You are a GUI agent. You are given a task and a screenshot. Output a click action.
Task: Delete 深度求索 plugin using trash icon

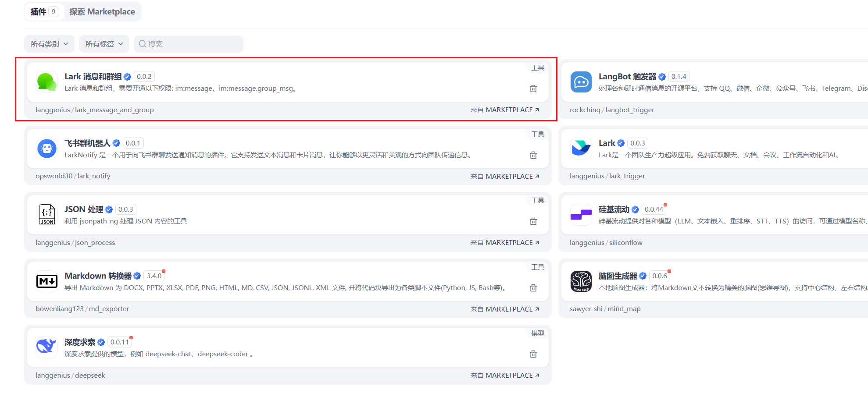533,354
